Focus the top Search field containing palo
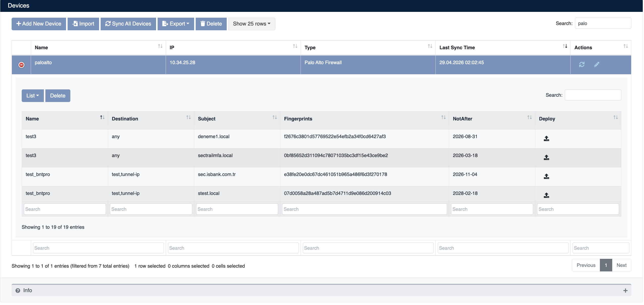Screen dimensions: 644x305 pyautogui.click(x=603, y=23)
